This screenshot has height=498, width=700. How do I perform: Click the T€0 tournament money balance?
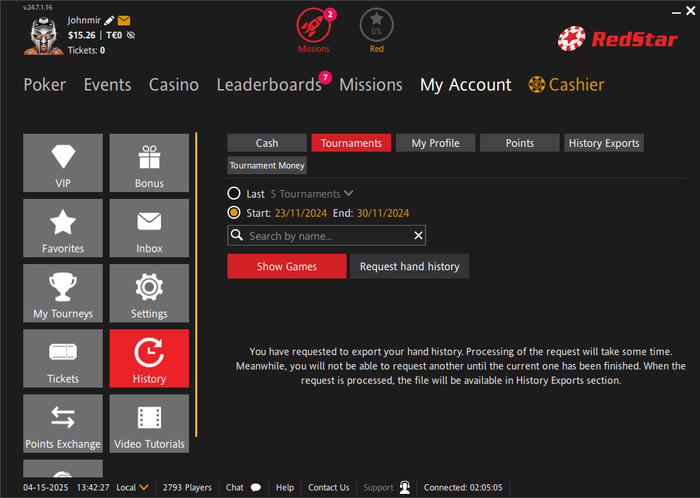(114, 35)
